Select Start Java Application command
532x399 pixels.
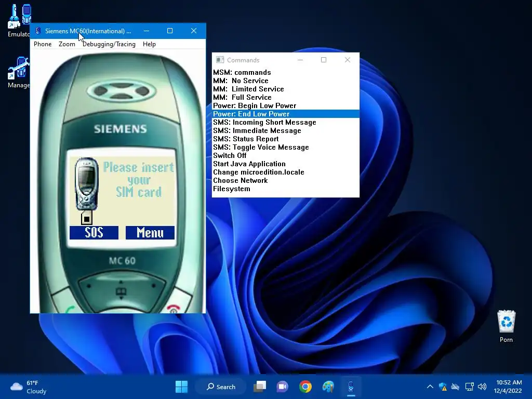(286, 164)
